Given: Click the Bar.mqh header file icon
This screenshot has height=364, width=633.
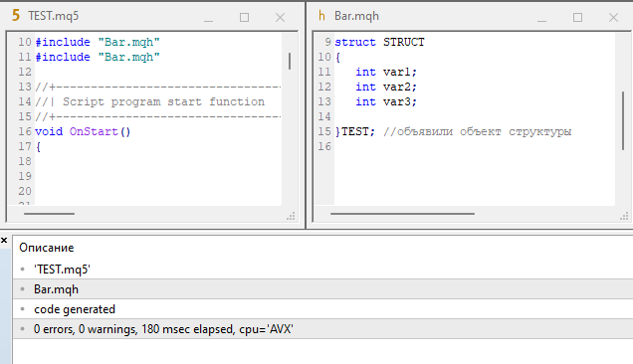Looking at the screenshot, I should click(321, 16).
